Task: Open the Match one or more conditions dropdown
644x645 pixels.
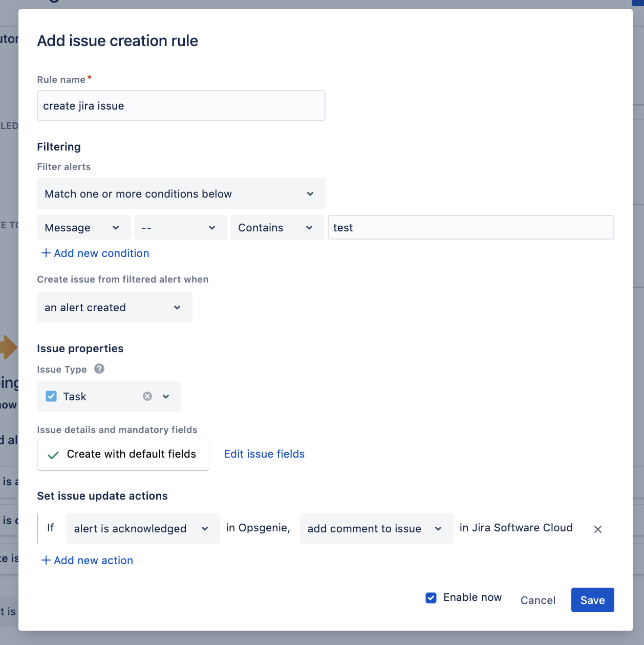Action: coord(181,193)
